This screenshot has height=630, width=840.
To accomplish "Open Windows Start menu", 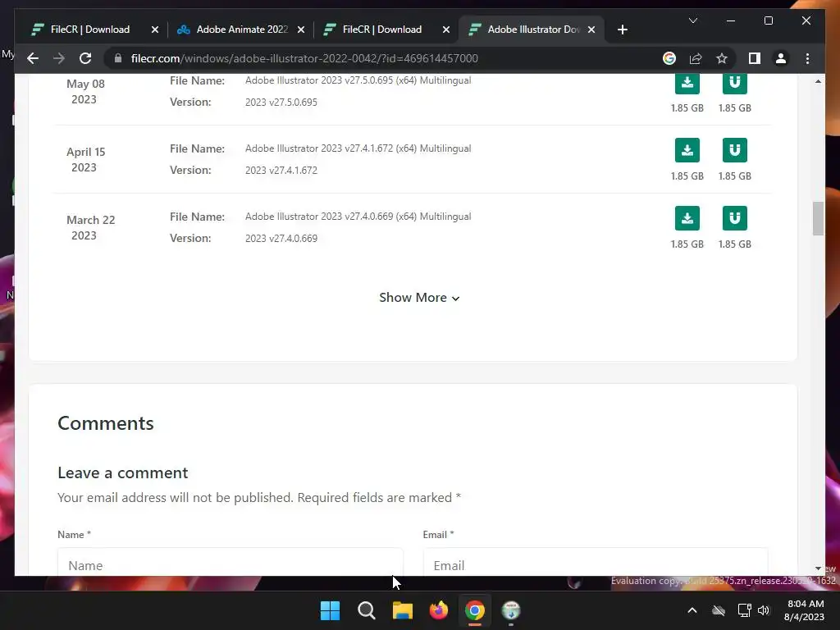I will click(x=330, y=610).
